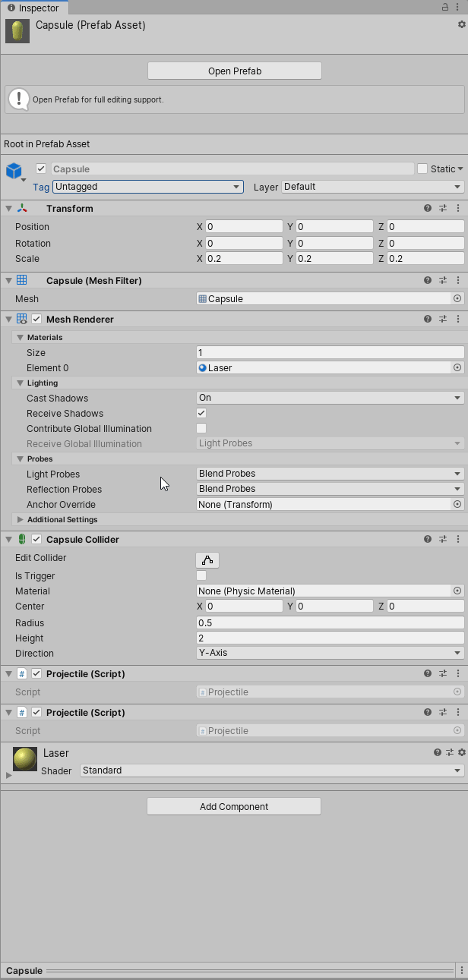
Task: Collapse the Lighting foldout
Action: tap(20, 383)
